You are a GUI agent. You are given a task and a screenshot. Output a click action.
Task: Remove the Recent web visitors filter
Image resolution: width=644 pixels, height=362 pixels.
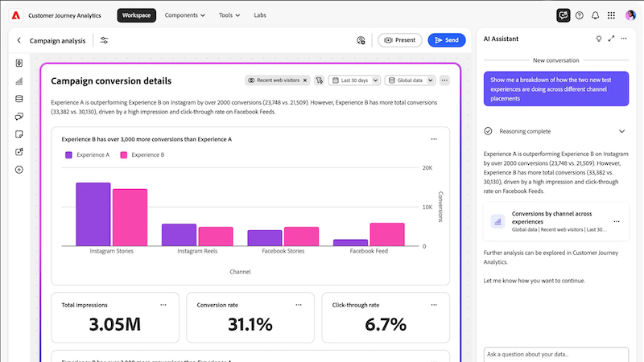pos(305,80)
